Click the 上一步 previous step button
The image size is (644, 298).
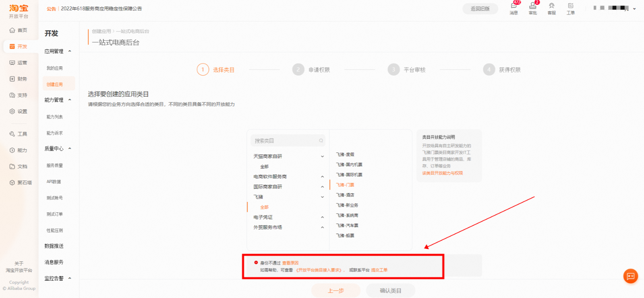[x=335, y=290]
